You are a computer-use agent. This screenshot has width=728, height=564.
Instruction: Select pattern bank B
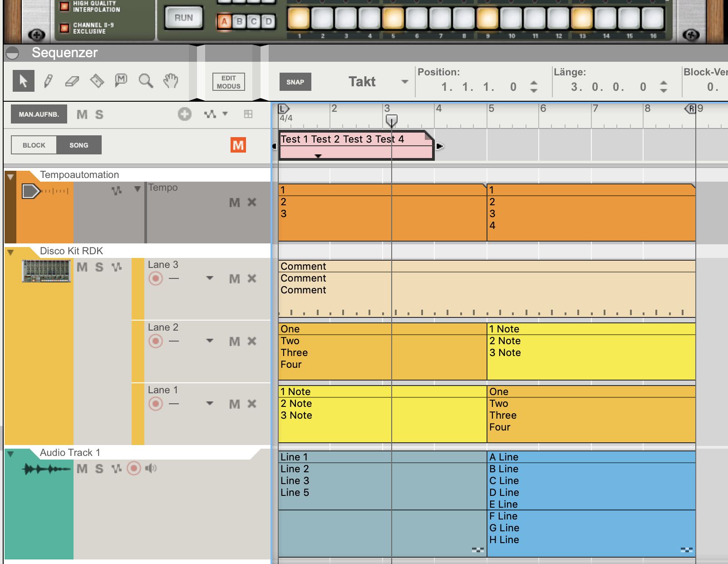(x=239, y=21)
